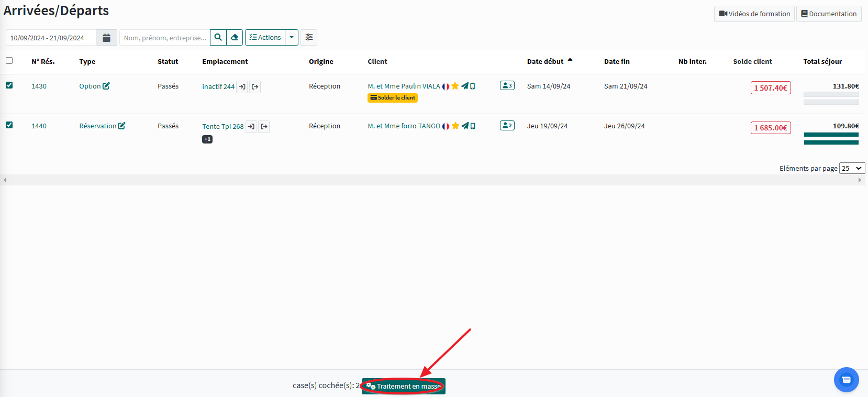Image resolution: width=868 pixels, height=397 pixels.
Task: Click the 3 guests icon for reservation 1430
Action: pos(507,85)
